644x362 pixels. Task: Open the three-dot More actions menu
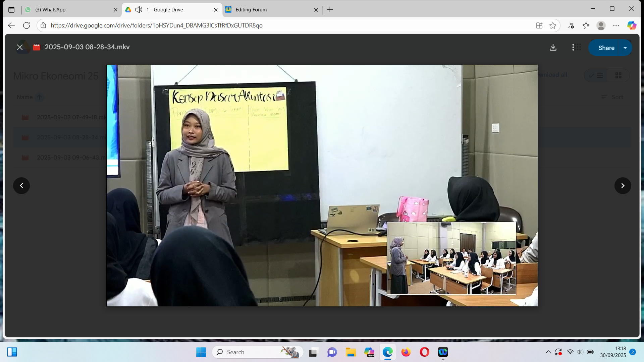tap(573, 48)
